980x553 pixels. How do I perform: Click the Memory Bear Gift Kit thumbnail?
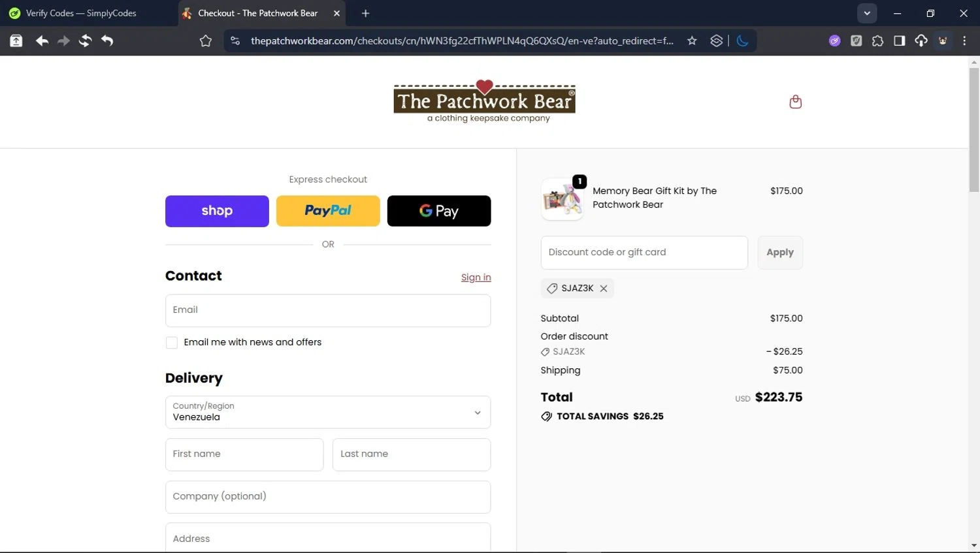pyautogui.click(x=562, y=199)
